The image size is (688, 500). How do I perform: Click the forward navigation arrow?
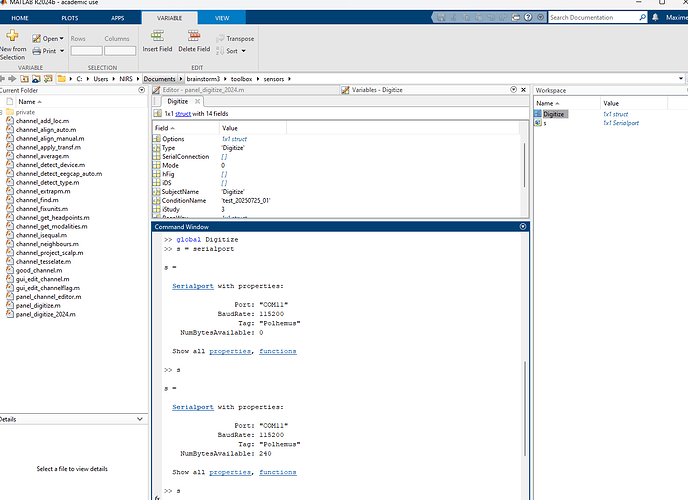[x=12, y=79]
